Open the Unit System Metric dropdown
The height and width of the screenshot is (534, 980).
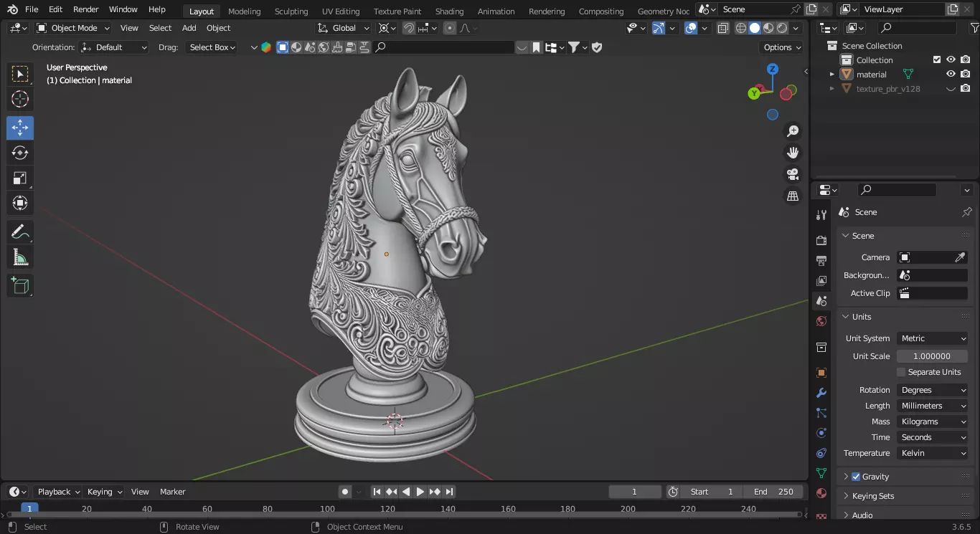pyautogui.click(x=933, y=338)
